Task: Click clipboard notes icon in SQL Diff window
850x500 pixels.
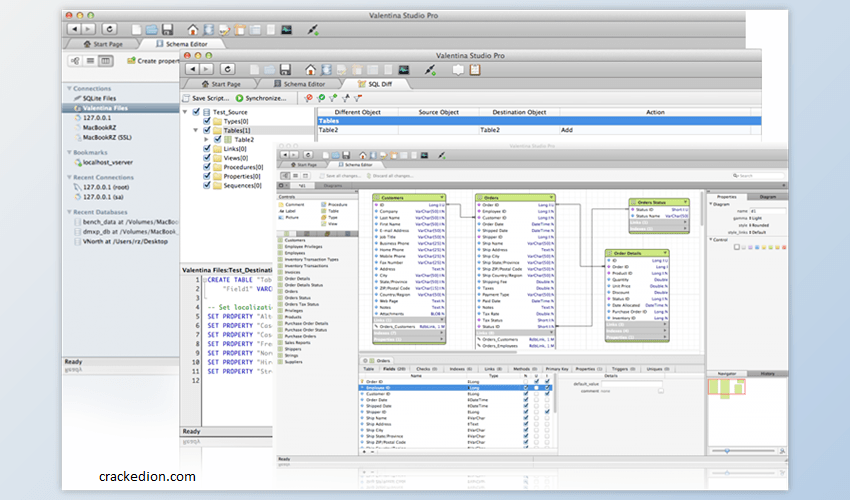Action: (475, 69)
